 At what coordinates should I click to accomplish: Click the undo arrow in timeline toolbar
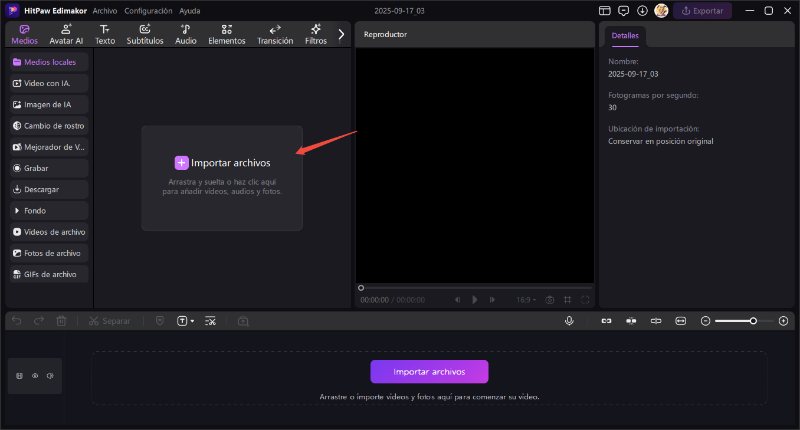coord(17,321)
